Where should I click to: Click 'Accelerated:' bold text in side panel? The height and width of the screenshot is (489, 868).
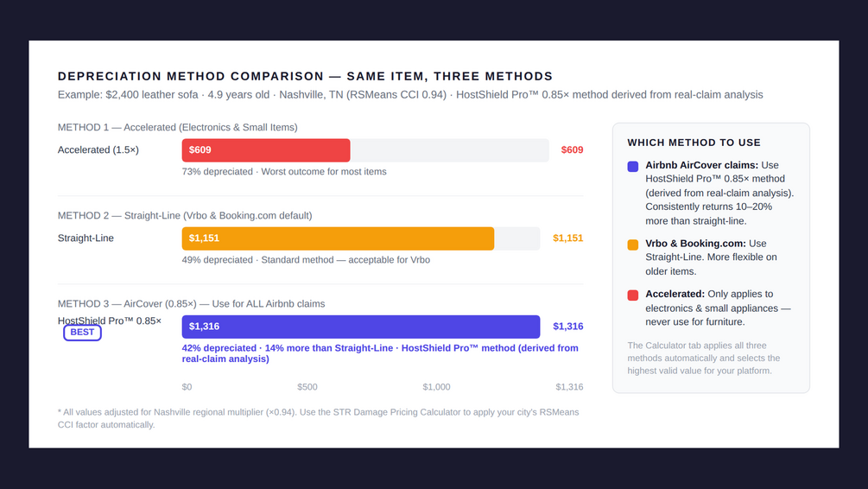(675, 294)
